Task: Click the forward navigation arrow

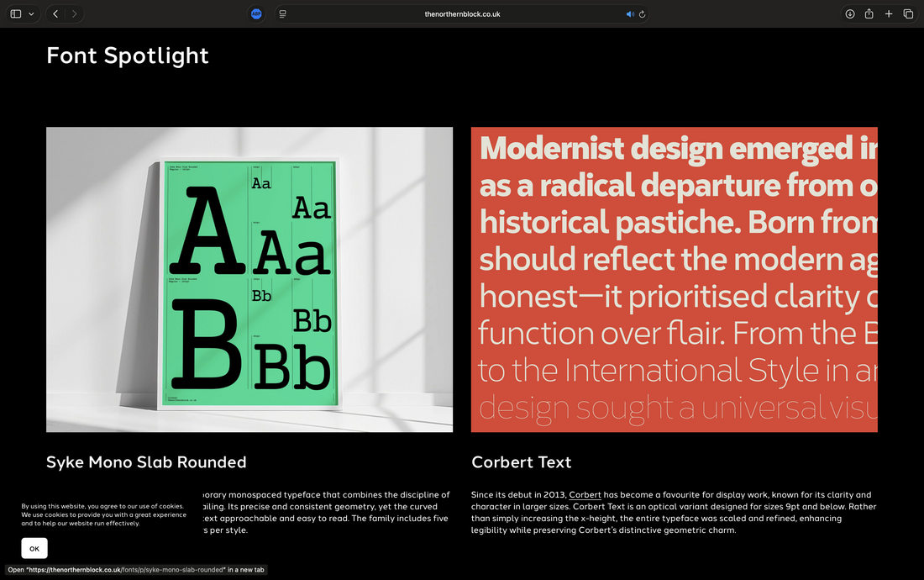Action: pos(75,14)
